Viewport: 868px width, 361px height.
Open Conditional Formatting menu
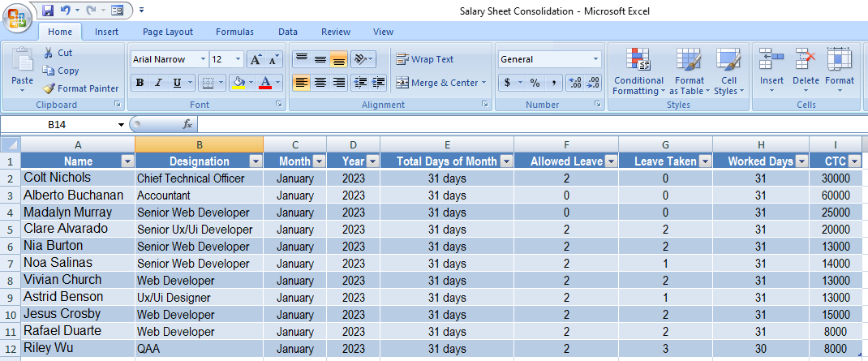(638, 71)
